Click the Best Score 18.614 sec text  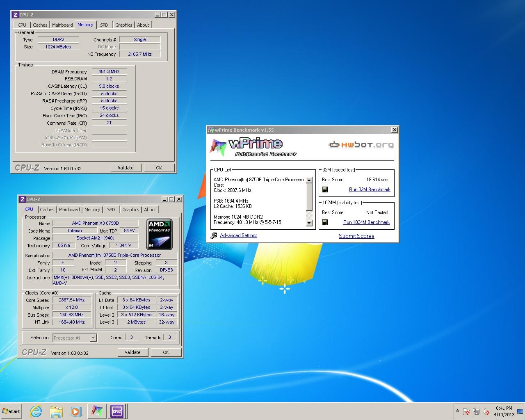(377, 180)
